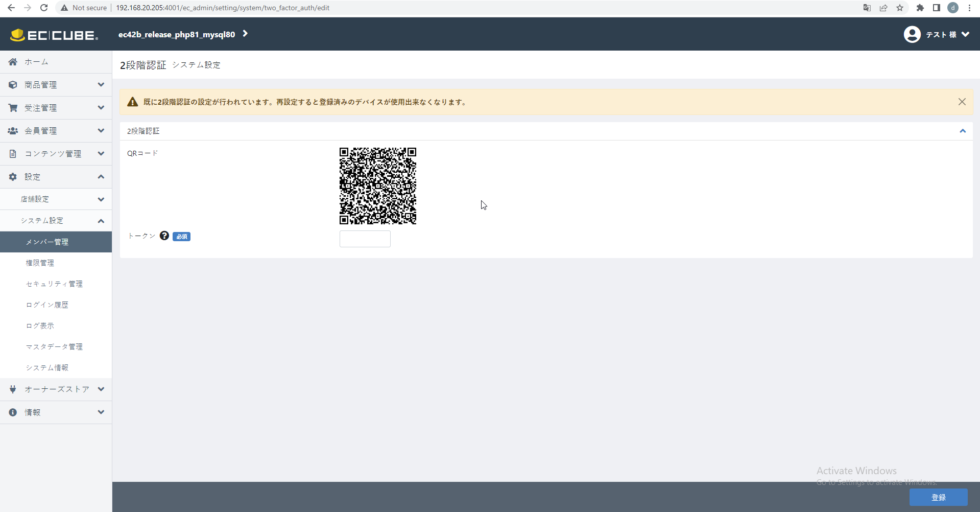Click the token input field
The width and height of the screenshot is (980, 512).
(365, 239)
